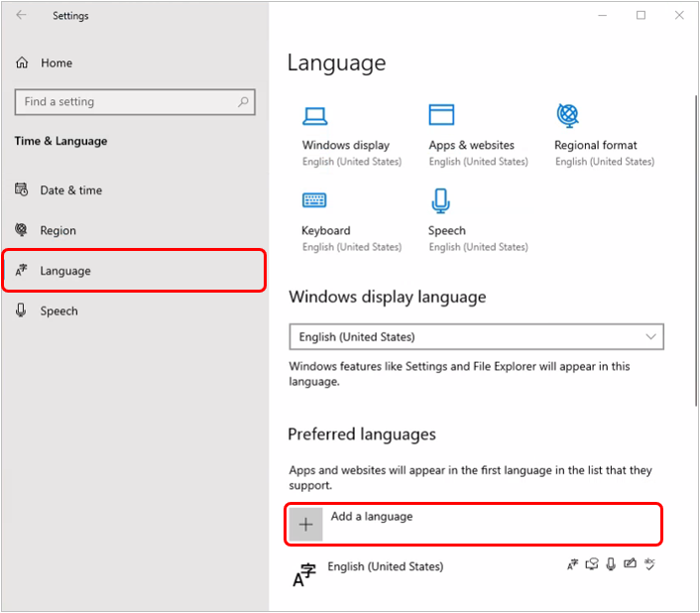Screen dimensions: 700x613
Task: Select English (United States) preferred language
Action: 476,572
